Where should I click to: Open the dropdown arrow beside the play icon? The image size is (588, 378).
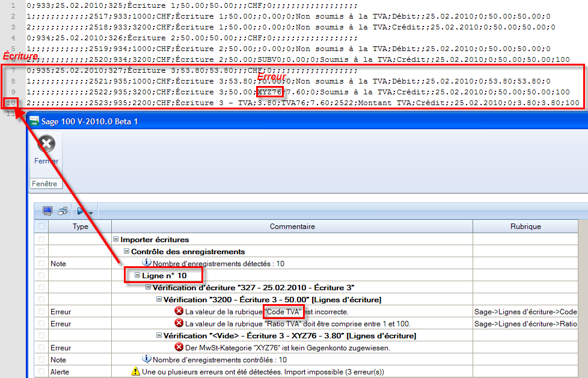[x=90, y=213]
